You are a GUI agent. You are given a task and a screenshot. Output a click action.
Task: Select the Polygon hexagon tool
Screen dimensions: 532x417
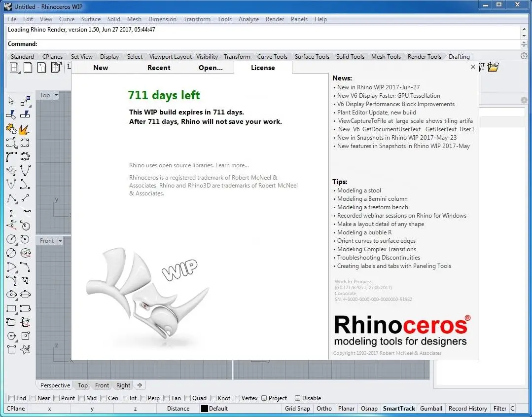point(11,336)
